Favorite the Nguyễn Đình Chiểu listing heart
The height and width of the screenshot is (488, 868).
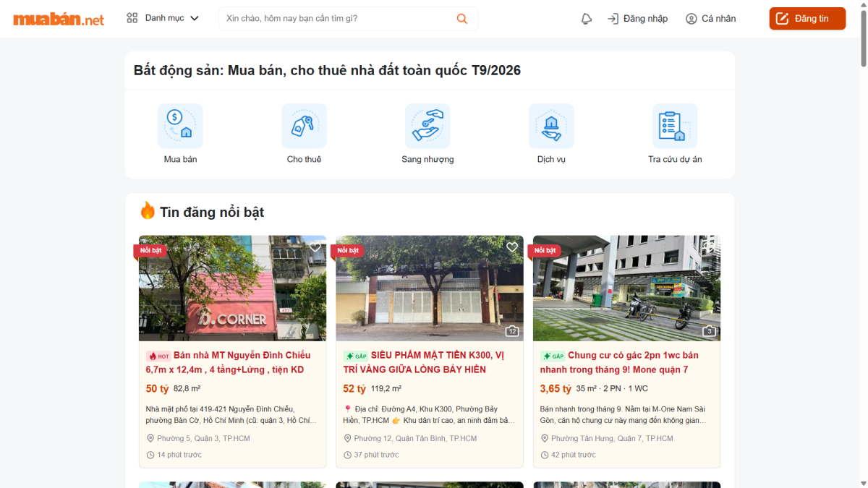(x=315, y=247)
